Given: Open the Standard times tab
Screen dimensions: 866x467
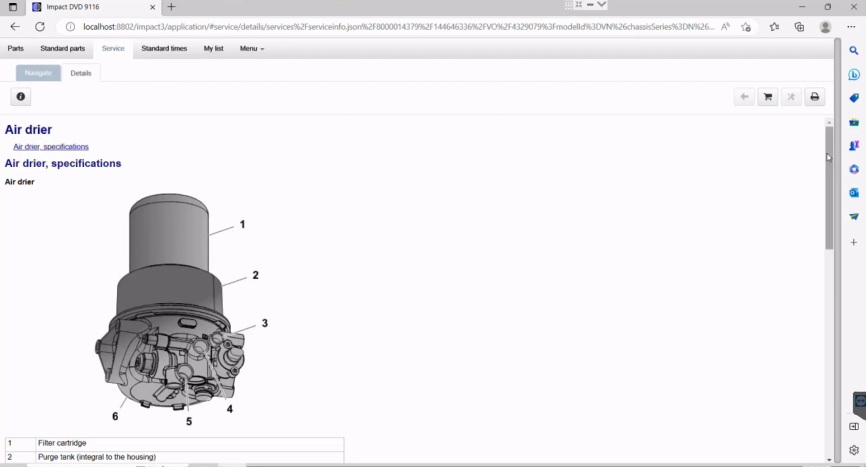Looking at the screenshot, I should coord(164,48).
